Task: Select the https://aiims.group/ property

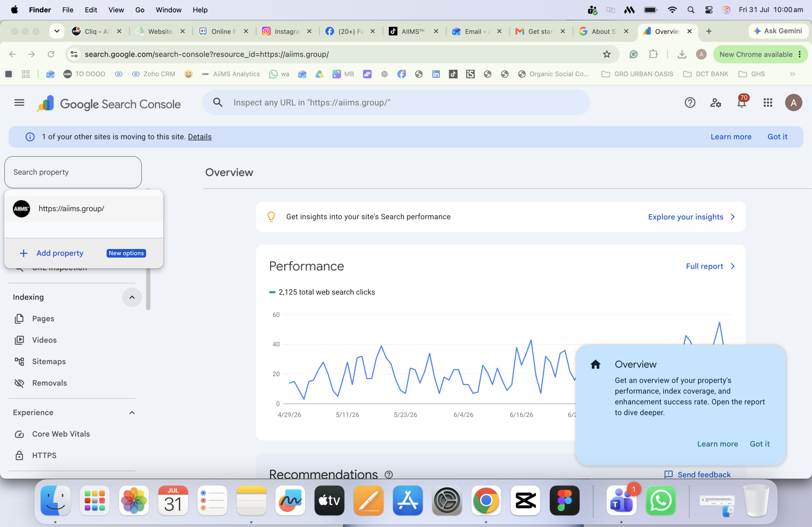Action: [84, 209]
